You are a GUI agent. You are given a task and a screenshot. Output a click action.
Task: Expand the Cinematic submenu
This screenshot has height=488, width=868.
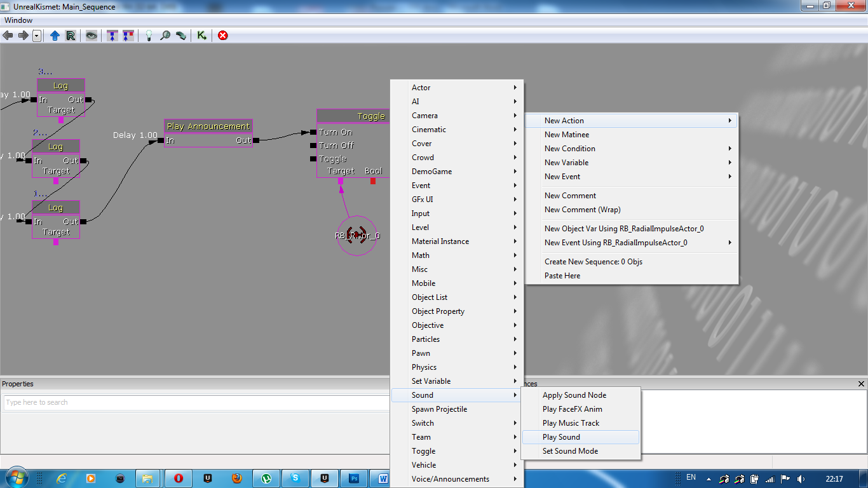pos(457,130)
